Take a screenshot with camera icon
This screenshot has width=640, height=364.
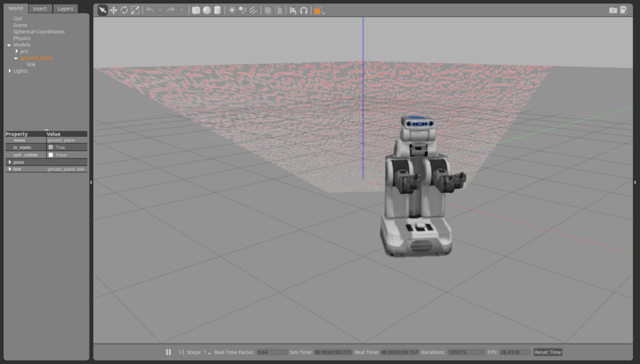pyautogui.click(x=613, y=10)
